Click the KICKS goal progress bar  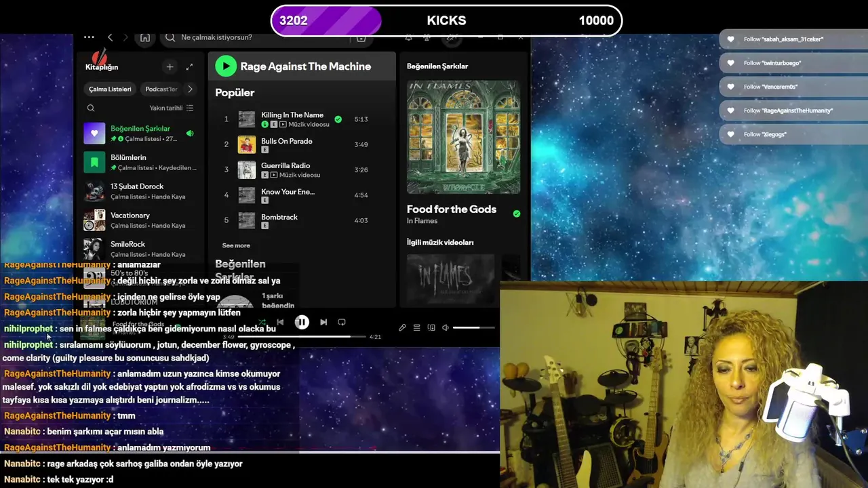click(x=446, y=20)
